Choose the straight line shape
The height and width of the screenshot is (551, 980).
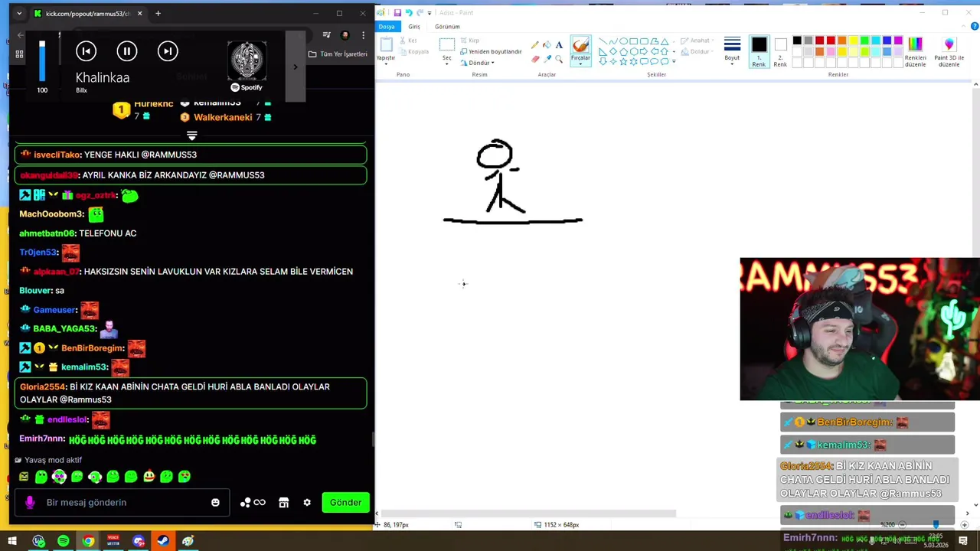coord(603,41)
